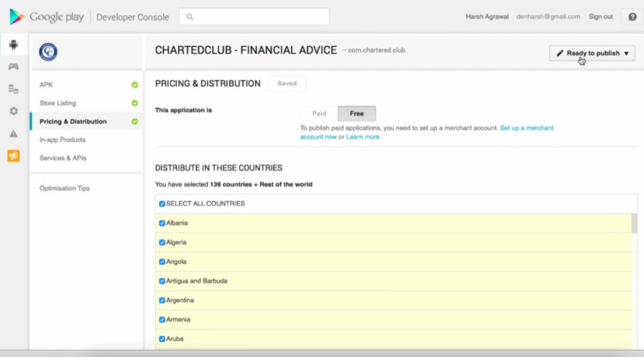Uncheck the Antigua and Barbuda checkbox

(162, 281)
